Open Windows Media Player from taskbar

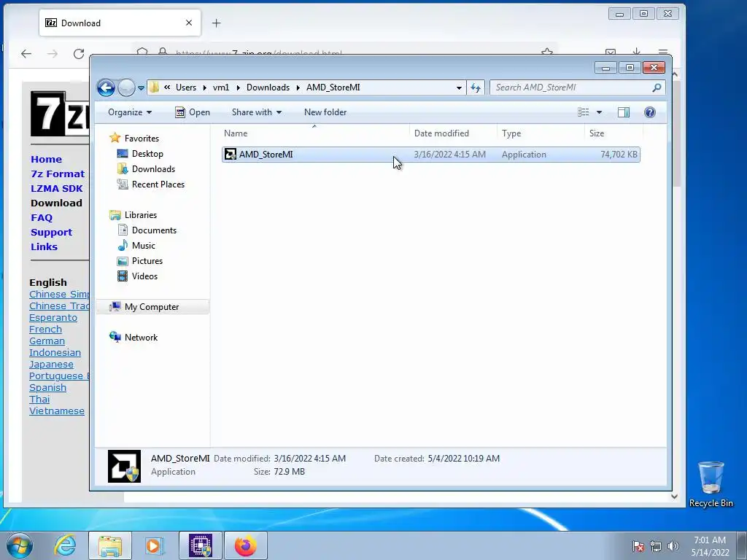(x=154, y=545)
